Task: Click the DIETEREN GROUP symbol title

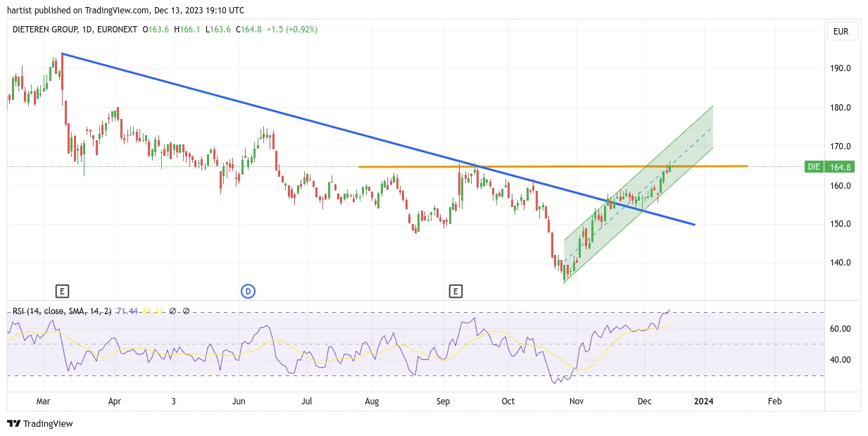Action: click(x=46, y=30)
